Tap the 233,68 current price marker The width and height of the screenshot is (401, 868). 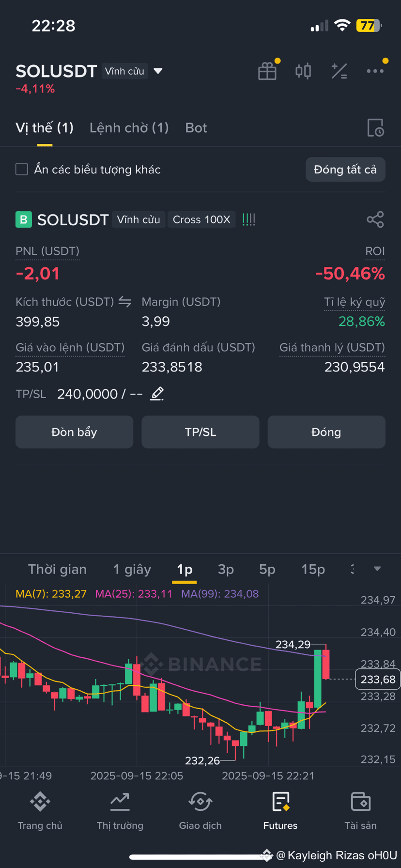point(378,680)
